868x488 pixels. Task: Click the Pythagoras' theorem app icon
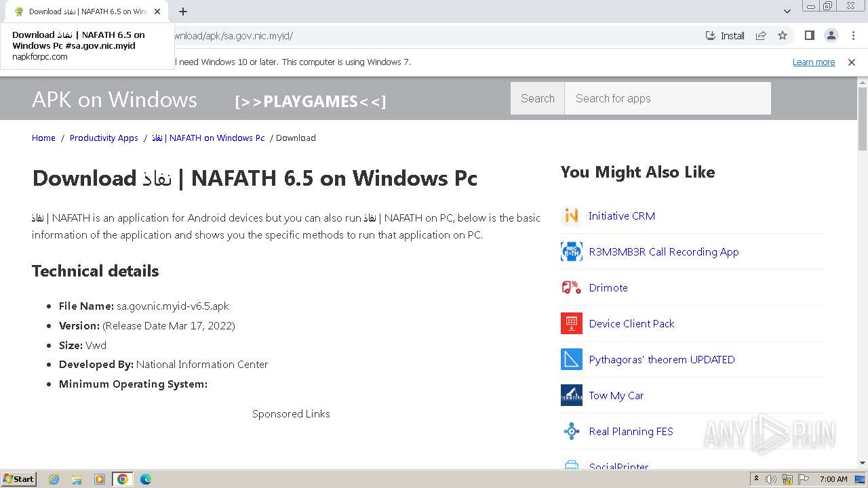pyautogui.click(x=572, y=360)
